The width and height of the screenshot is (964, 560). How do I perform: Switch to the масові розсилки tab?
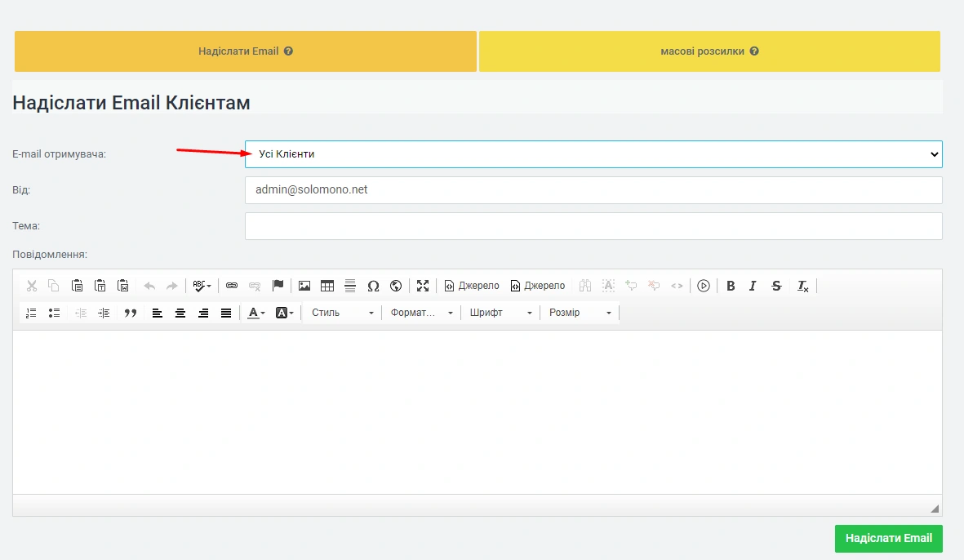click(x=709, y=51)
